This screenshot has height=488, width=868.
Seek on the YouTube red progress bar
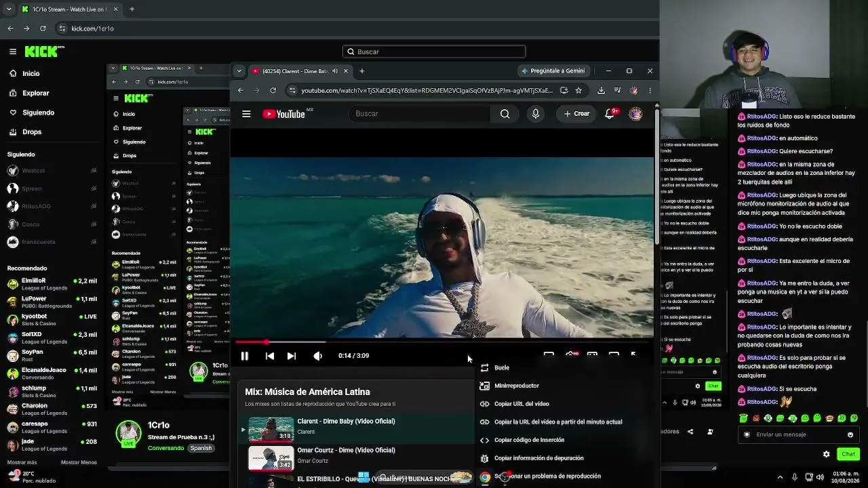(x=443, y=342)
